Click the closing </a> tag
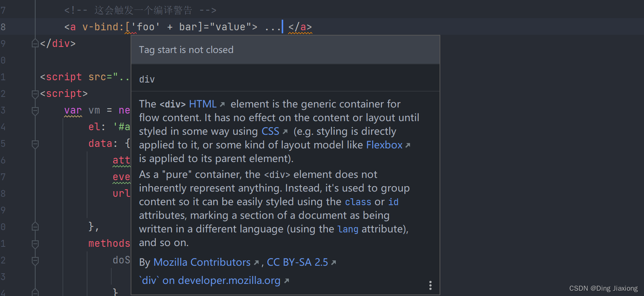The width and height of the screenshot is (644, 296). point(300,27)
